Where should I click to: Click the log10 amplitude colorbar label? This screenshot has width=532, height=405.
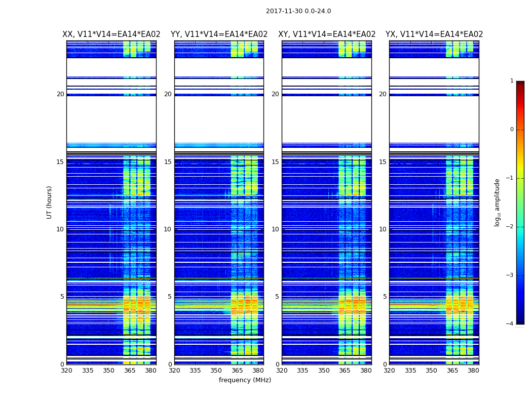click(497, 202)
